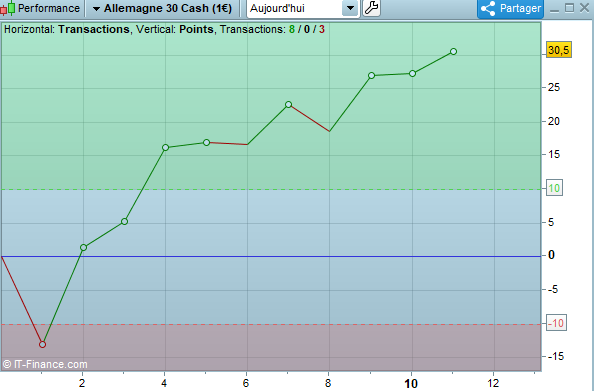Select the last data point at transaction 11

(453, 52)
